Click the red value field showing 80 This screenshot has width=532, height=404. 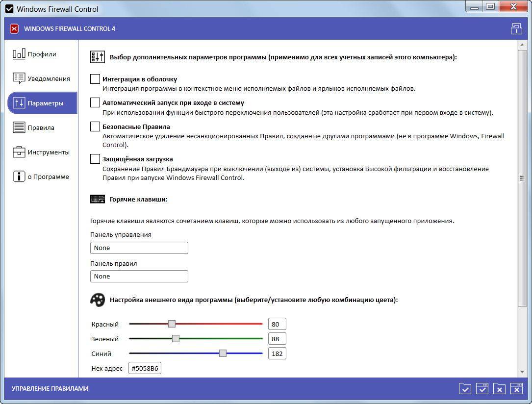coord(277,324)
